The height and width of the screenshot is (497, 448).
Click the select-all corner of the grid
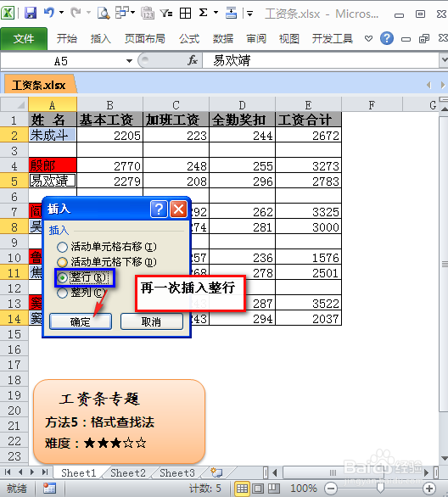(x=14, y=104)
